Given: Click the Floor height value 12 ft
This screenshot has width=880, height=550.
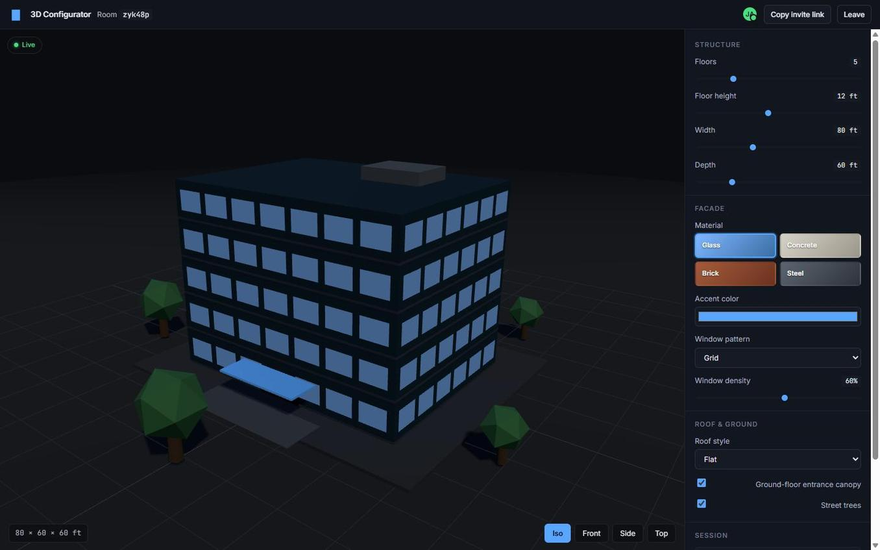Looking at the screenshot, I should (847, 96).
